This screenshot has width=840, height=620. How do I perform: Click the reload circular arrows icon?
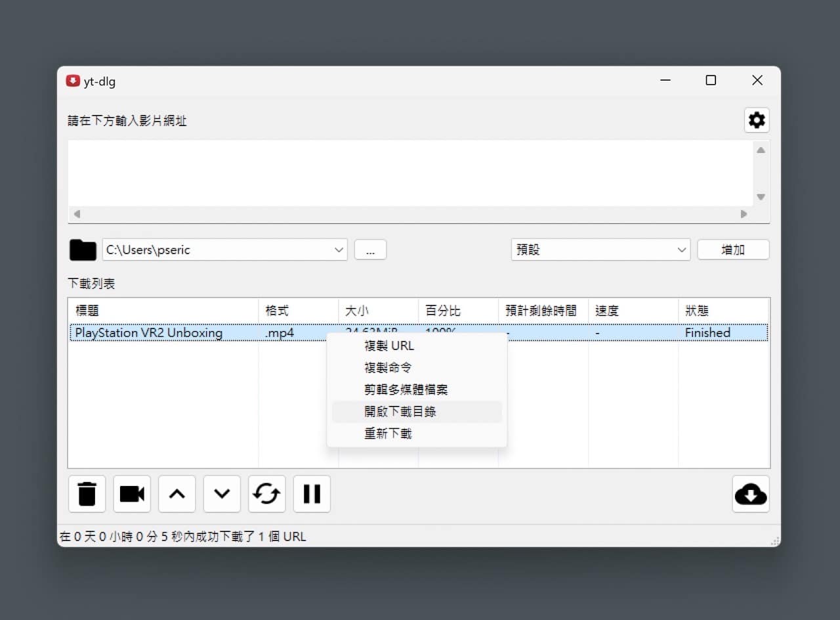tap(266, 494)
